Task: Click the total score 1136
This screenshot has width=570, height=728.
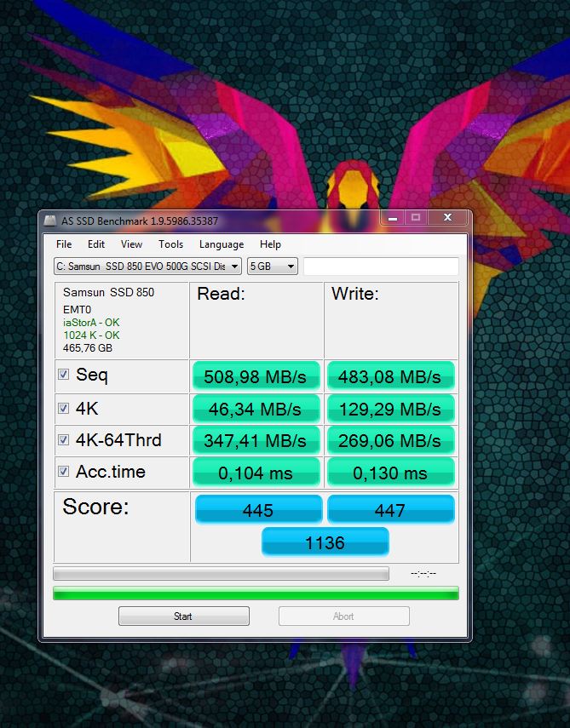Action: click(x=325, y=542)
